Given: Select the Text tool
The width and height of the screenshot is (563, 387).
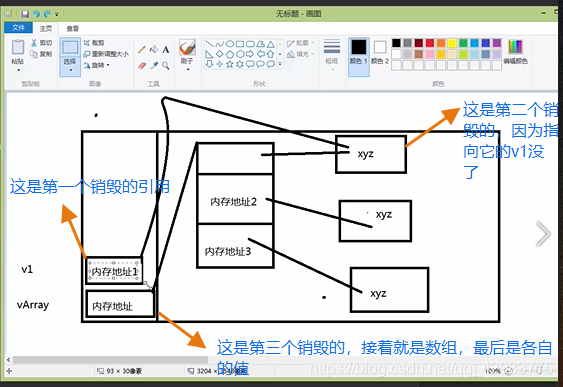Looking at the screenshot, I should (166, 49).
